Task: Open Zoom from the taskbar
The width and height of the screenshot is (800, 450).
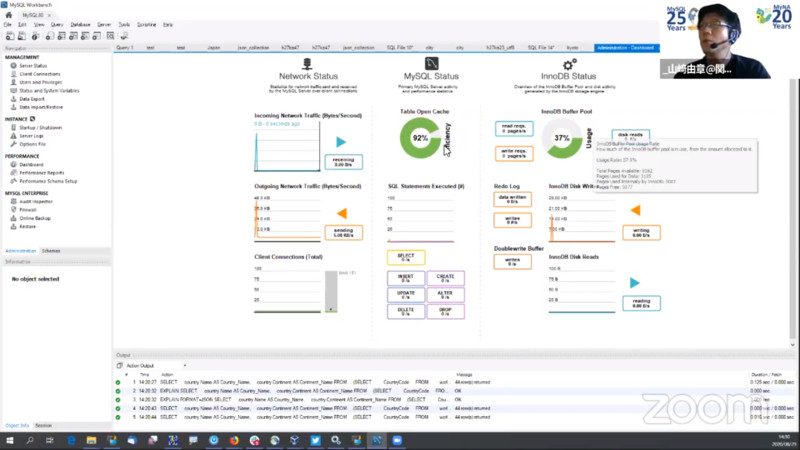Action: pyautogui.click(x=397, y=440)
